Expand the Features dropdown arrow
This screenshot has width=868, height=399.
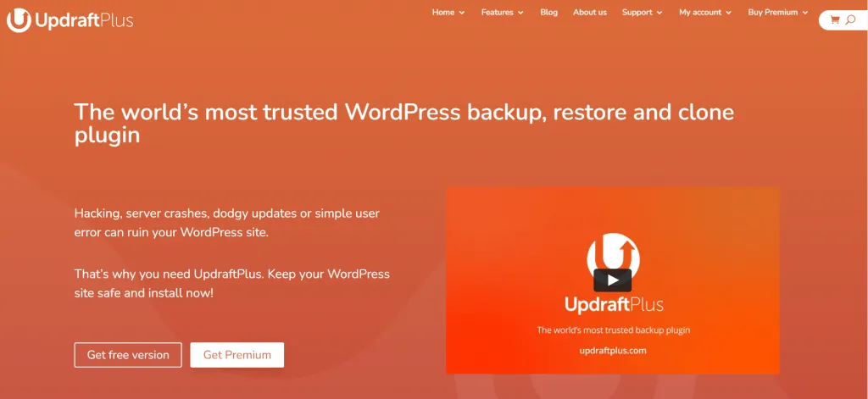point(520,13)
